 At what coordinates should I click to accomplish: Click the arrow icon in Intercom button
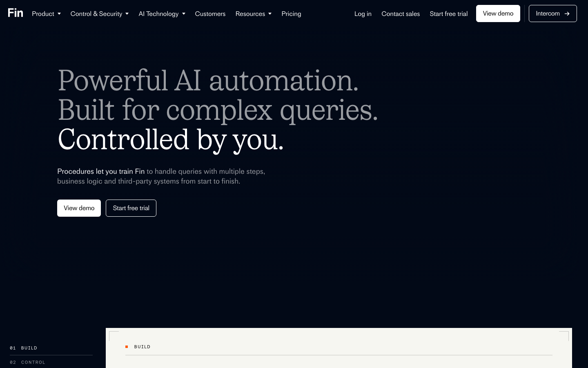567,14
